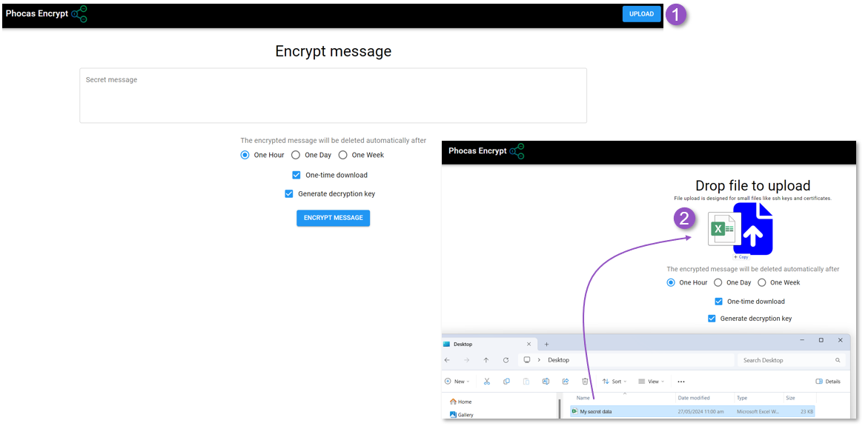The image size is (868, 426).
Task: Sort by the Name column header
Action: [x=583, y=398]
